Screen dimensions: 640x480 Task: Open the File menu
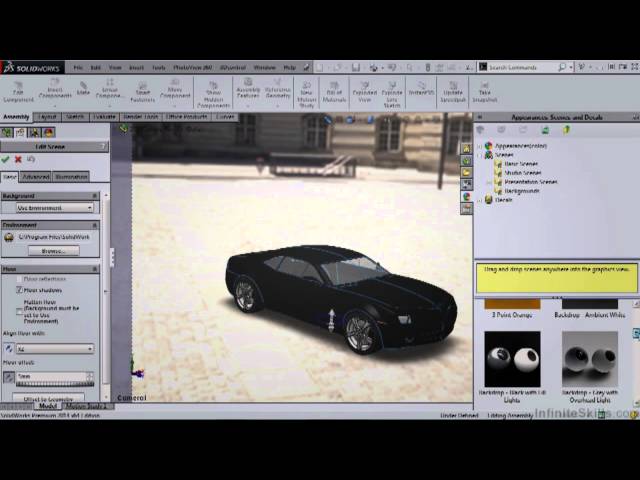point(78,68)
